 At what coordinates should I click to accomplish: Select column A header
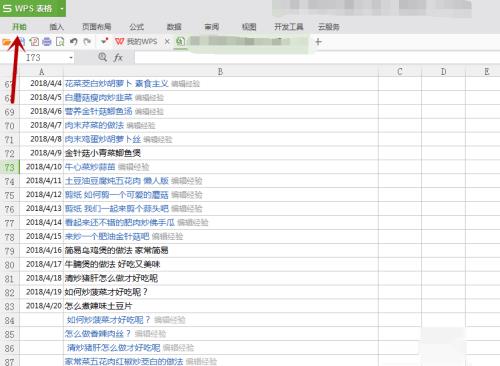[41, 72]
